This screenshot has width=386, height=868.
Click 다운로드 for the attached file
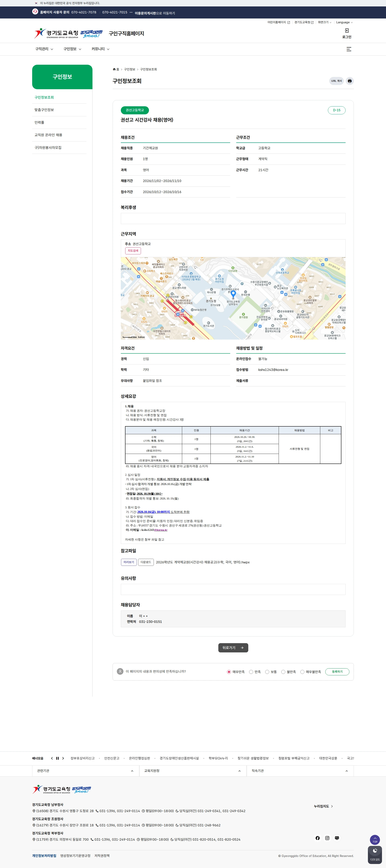click(x=146, y=562)
